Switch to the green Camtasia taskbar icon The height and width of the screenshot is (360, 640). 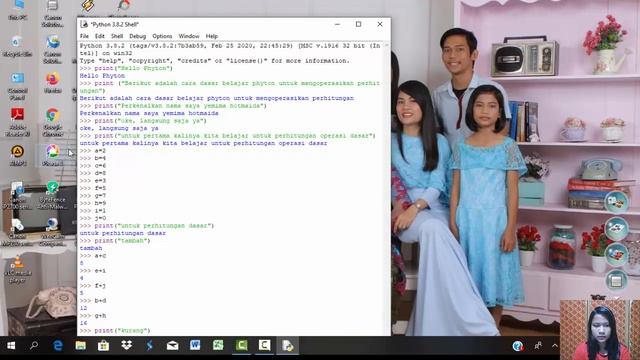[241, 346]
